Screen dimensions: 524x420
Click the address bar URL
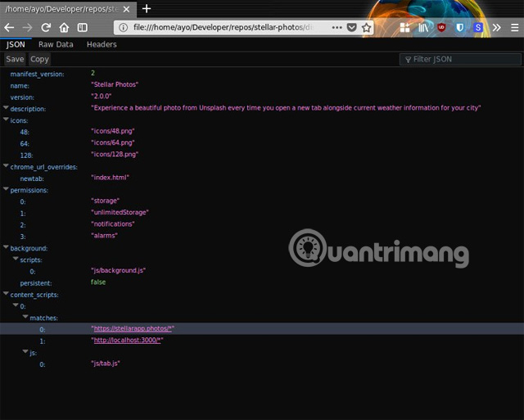click(x=223, y=27)
